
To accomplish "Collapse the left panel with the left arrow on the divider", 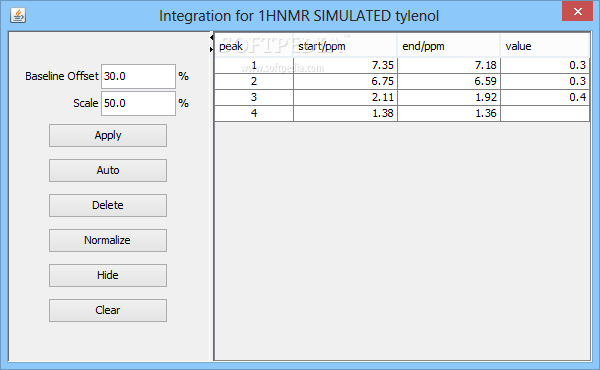I will [x=212, y=37].
